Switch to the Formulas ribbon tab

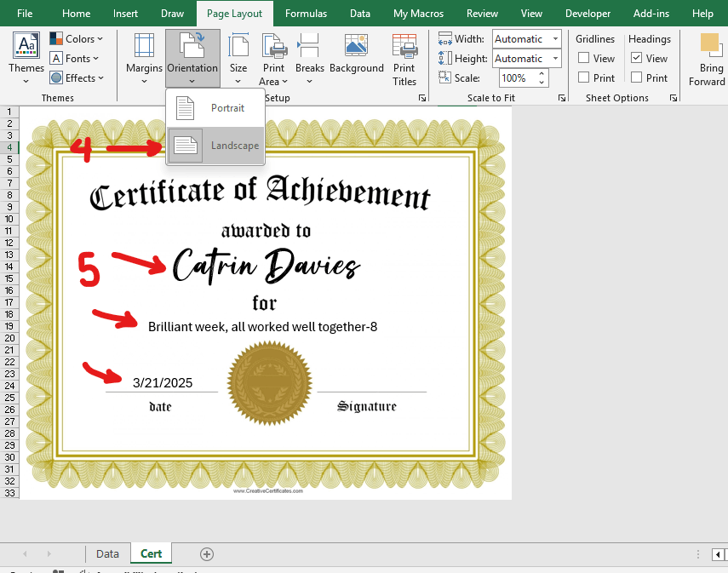coord(306,14)
